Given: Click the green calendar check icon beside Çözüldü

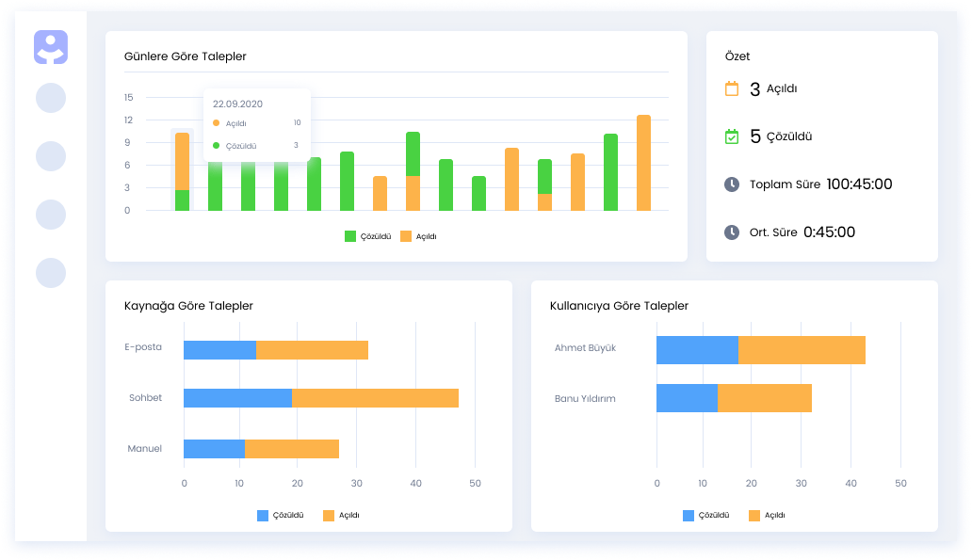Looking at the screenshot, I should pos(732,136).
